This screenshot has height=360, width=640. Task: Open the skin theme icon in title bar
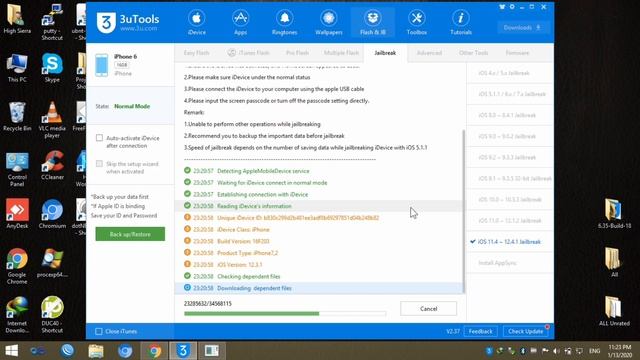coord(502,7)
